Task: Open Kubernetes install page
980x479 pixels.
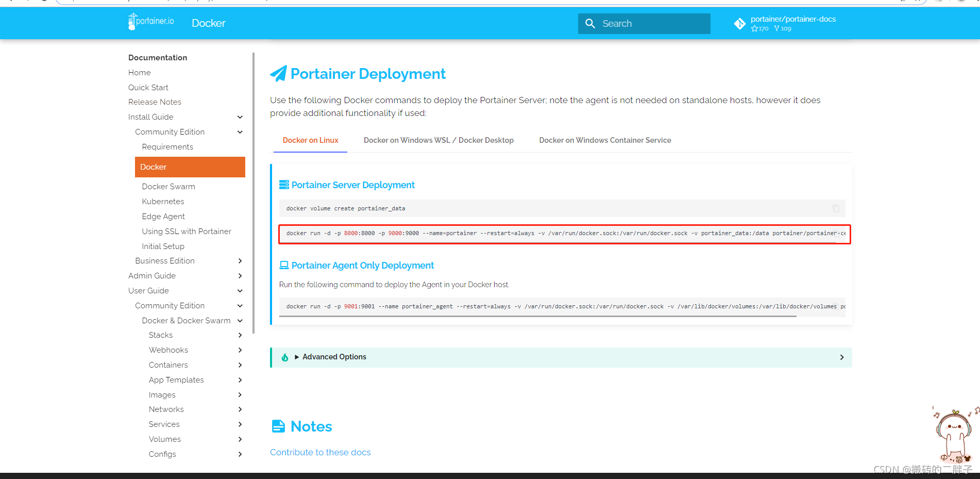Action: (x=163, y=202)
